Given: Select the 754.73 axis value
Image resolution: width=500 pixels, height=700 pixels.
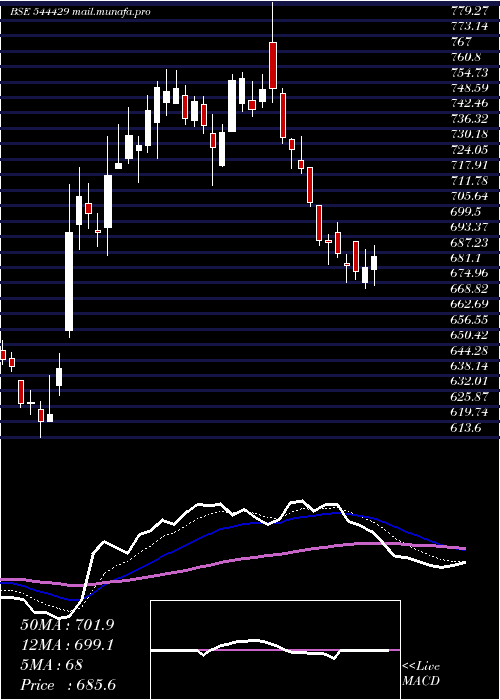Looking at the screenshot, I should pyautogui.click(x=469, y=73).
